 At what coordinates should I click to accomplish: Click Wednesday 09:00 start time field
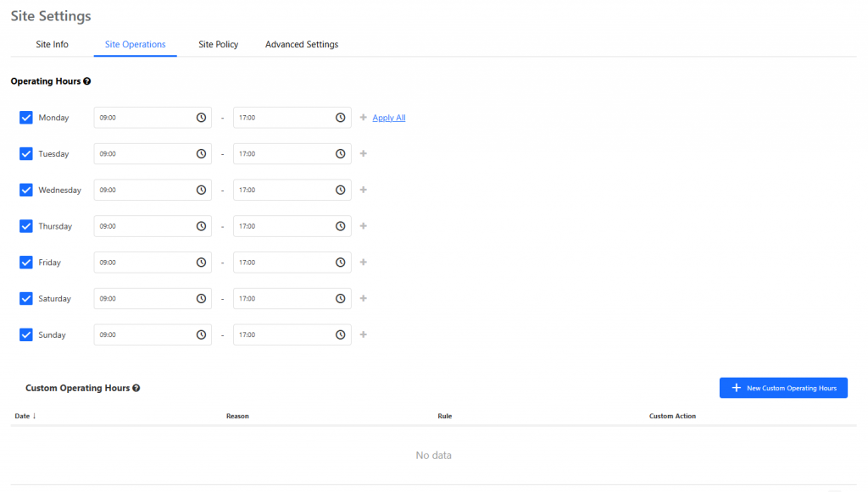pos(153,191)
